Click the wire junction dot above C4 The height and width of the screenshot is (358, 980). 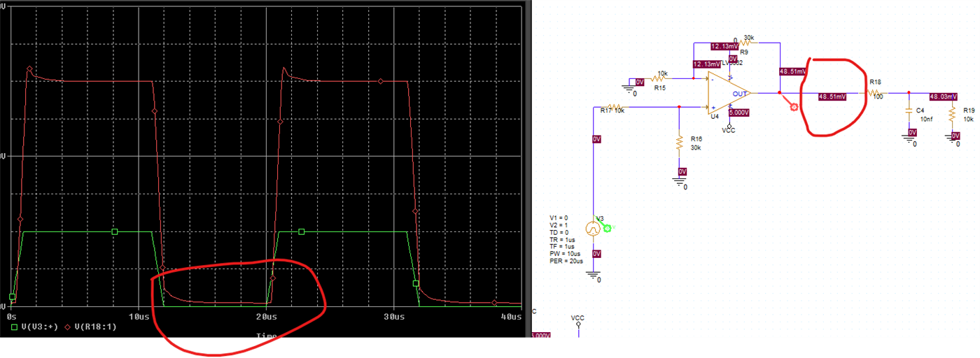(x=908, y=92)
